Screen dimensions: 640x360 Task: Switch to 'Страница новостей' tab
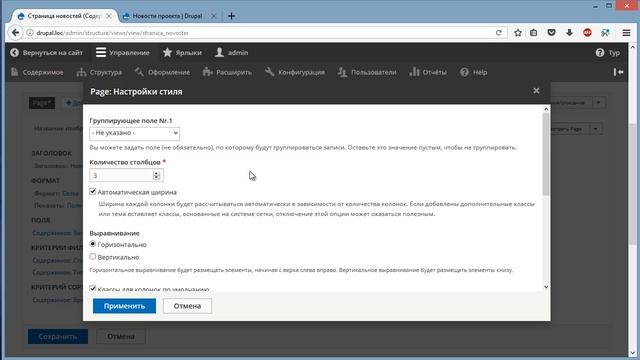[64, 16]
